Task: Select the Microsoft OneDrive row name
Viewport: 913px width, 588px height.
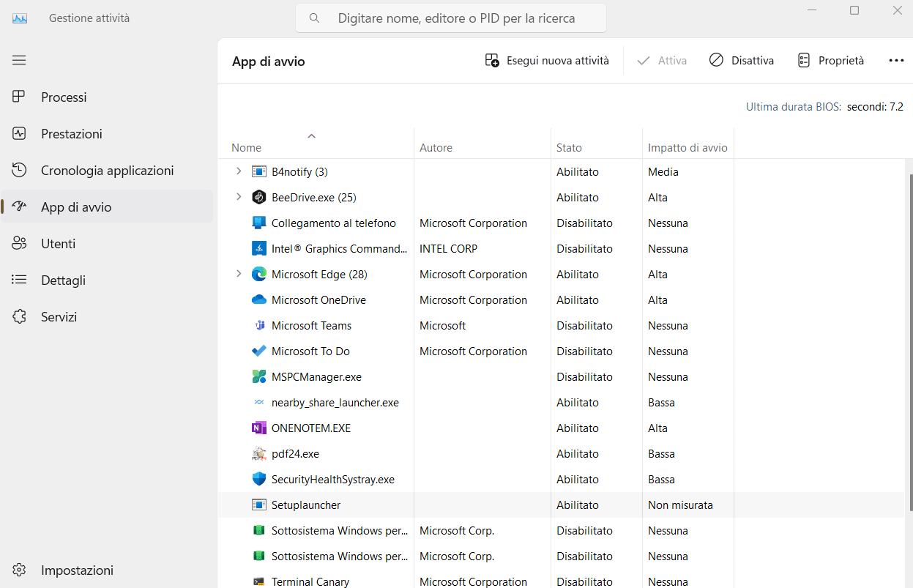Action: pos(318,300)
